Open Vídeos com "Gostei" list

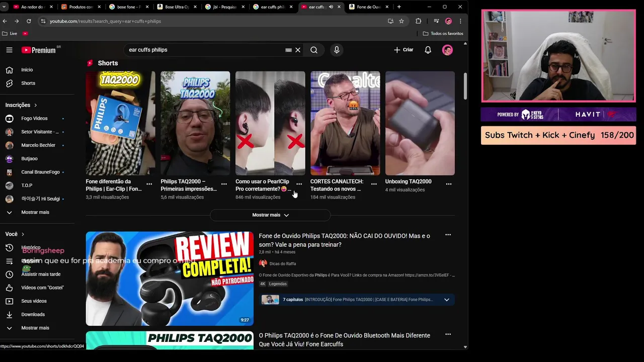[x=42, y=288]
